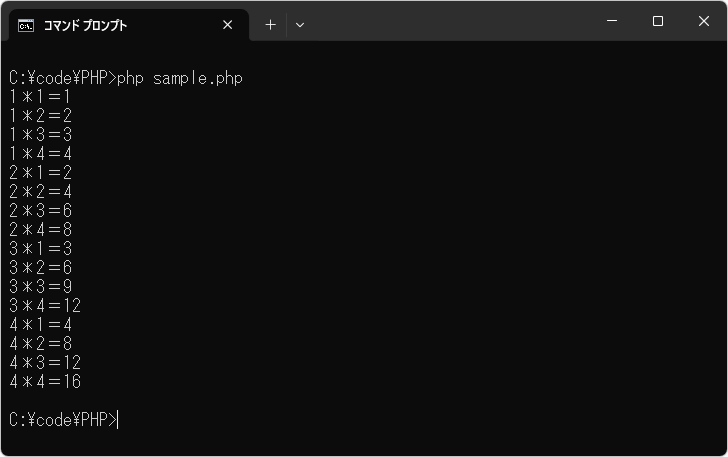Click the "php sample.php" command text
Viewport: 728px width, 457px height.
[x=180, y=78]
